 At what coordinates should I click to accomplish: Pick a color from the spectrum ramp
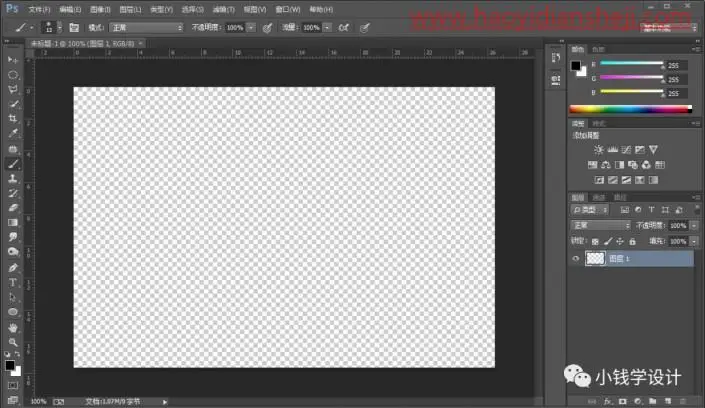[631, 109]
